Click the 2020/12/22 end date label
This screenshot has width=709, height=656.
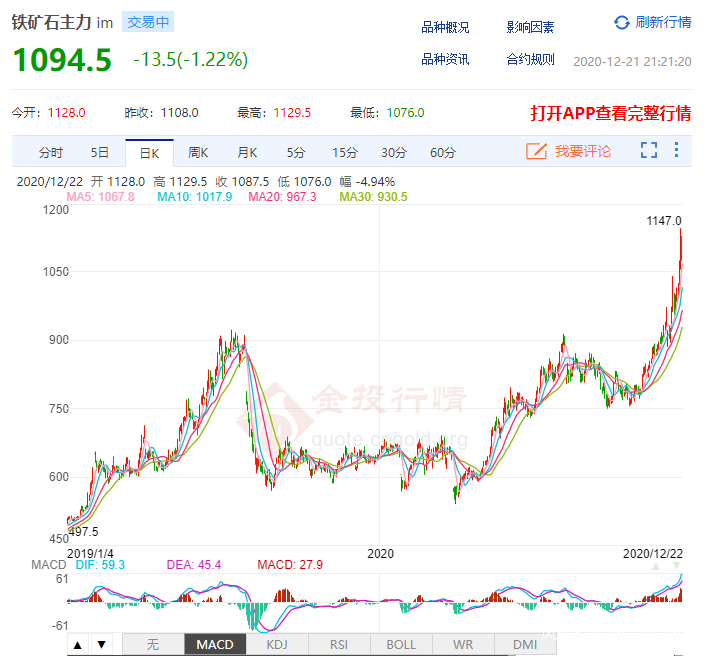pyautogui.click(x=652, y=553)
